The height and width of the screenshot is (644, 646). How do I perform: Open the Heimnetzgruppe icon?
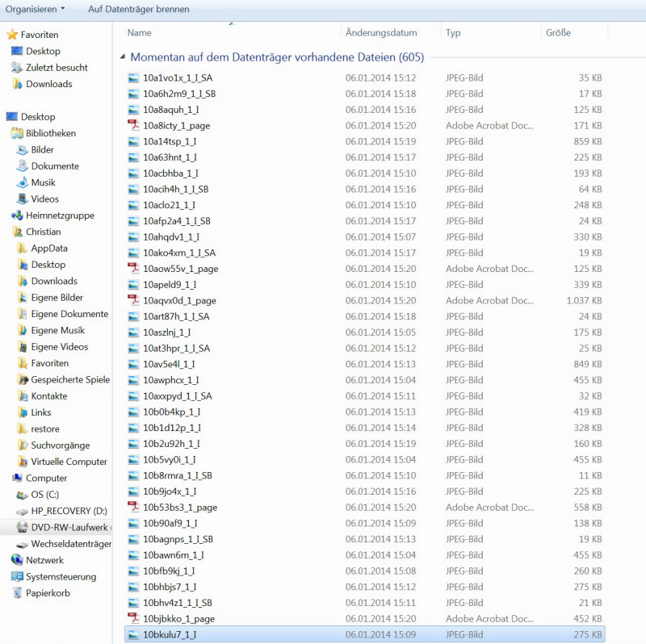18,215
